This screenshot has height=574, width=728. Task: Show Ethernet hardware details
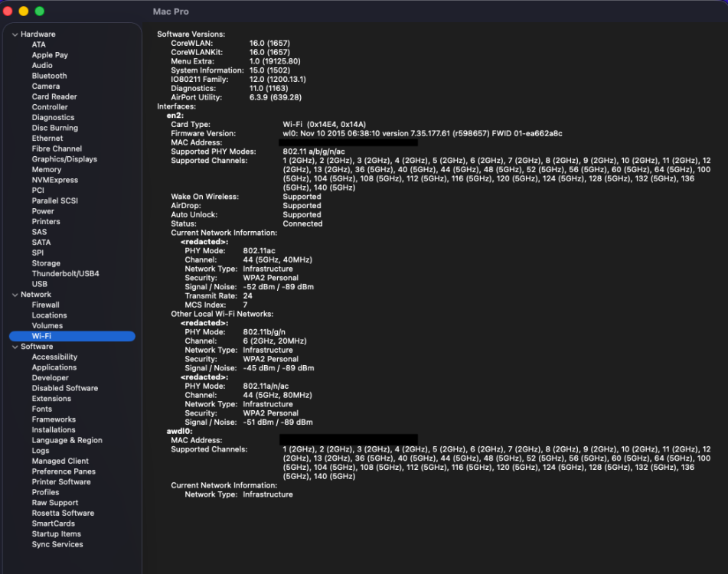pos(47,139)
